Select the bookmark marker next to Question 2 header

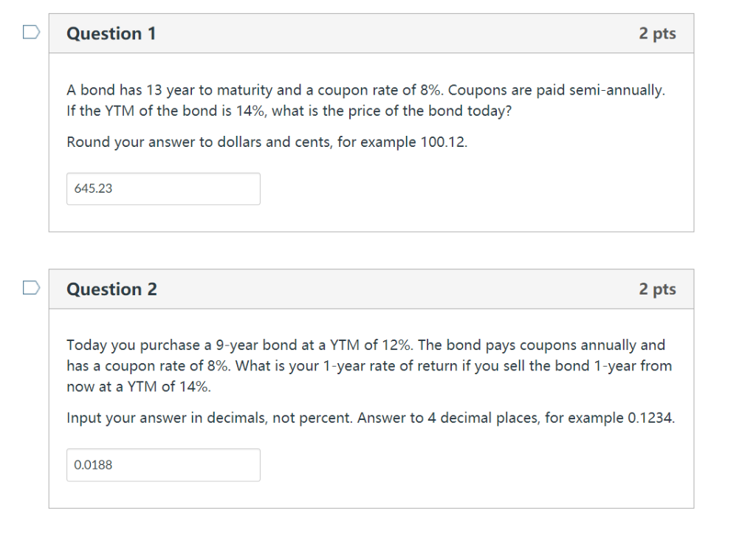pos(30,288)
